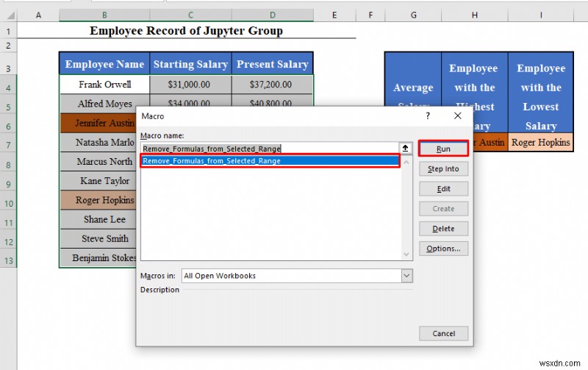The height and width of the screenshot is (370, 588).
Task: Open macro Options button
Action: (443, 249)
